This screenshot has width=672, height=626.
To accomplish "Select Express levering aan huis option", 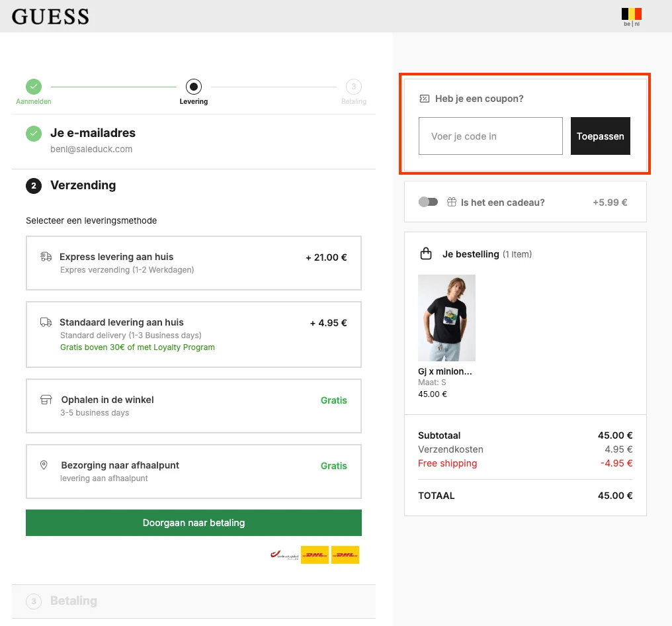I will (194, 263).
